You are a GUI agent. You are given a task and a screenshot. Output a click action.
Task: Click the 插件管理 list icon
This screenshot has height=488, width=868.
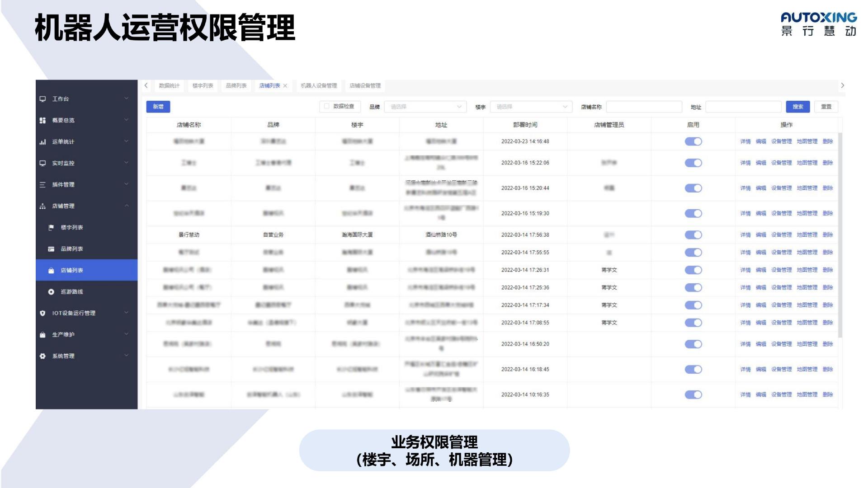(x=42, y=184)
